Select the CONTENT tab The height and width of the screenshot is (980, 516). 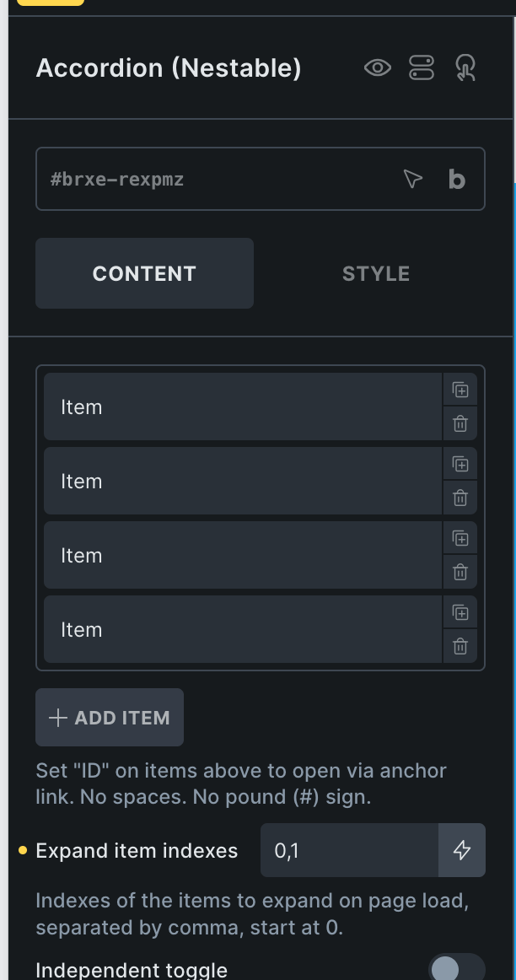coord(144,273)
